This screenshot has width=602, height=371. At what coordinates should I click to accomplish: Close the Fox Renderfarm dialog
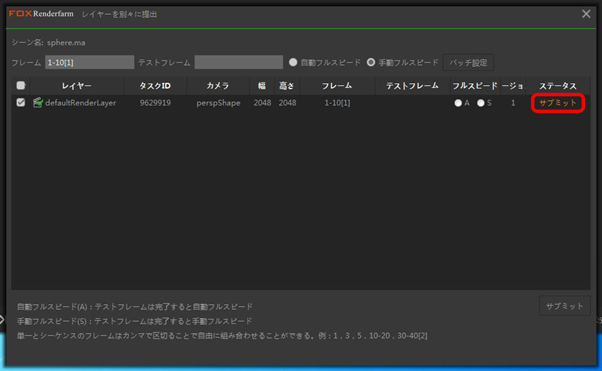(x=586, y=14)
